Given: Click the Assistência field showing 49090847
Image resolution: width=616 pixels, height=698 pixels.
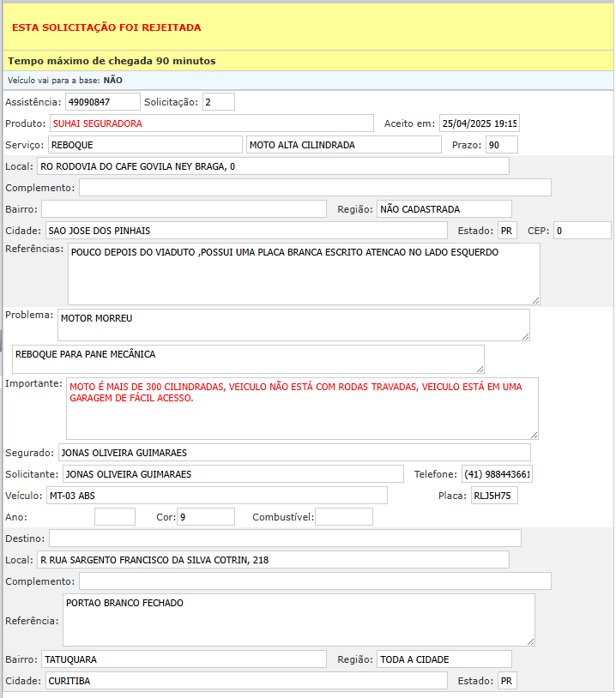Looking at the screenshot, I should pos(102,102).
